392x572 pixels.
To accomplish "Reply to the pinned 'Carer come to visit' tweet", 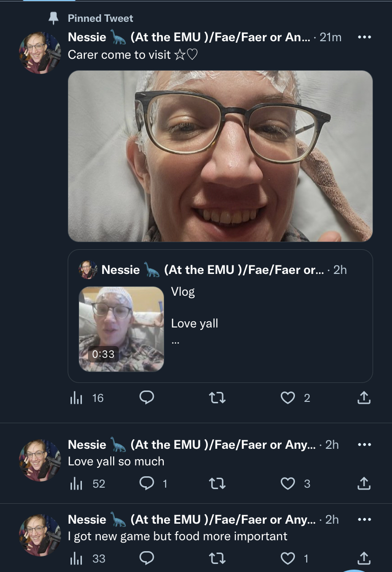I will [x=147, y=398].
